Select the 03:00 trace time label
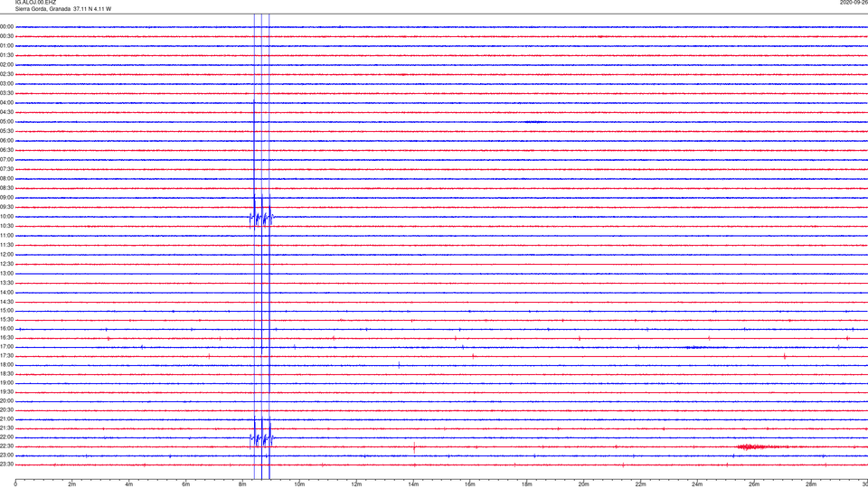Viewport: 868px width, 488px height. (7, 83)
